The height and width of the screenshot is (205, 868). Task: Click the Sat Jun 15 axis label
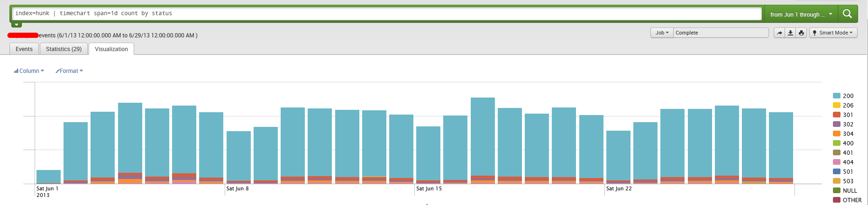pyautogui.click(x=429, y=188)
